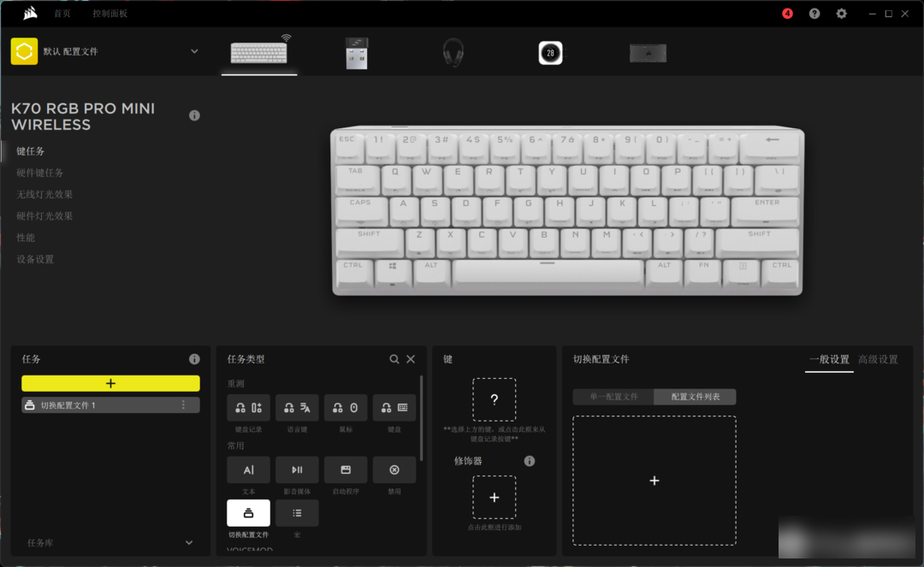Select 硬件键任务 in the sidebar
Viewport: 924px width, 567px height.
coord(40,173)
